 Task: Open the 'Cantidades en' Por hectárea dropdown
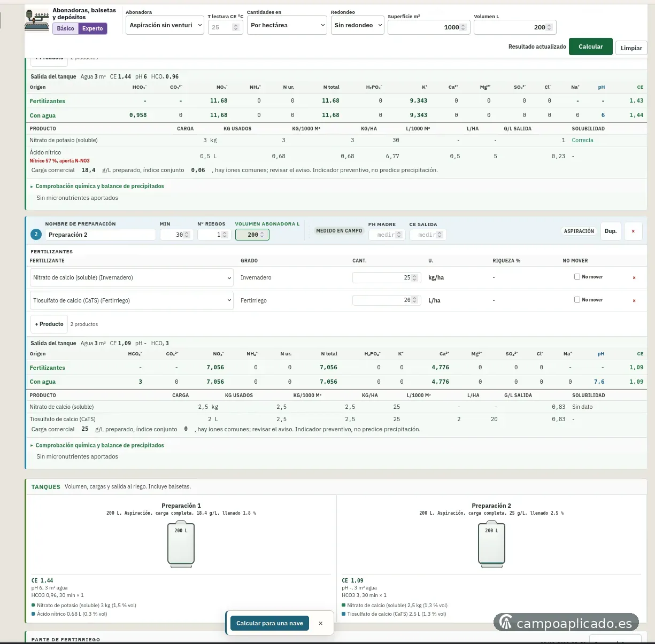(287, 25)
